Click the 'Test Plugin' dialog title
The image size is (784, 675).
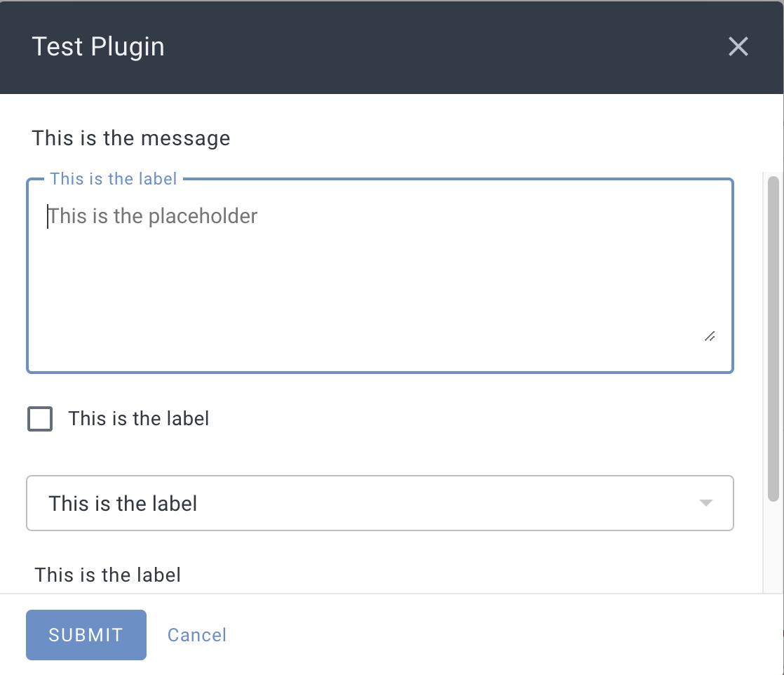pyautogui.click(x=98, y=47)
